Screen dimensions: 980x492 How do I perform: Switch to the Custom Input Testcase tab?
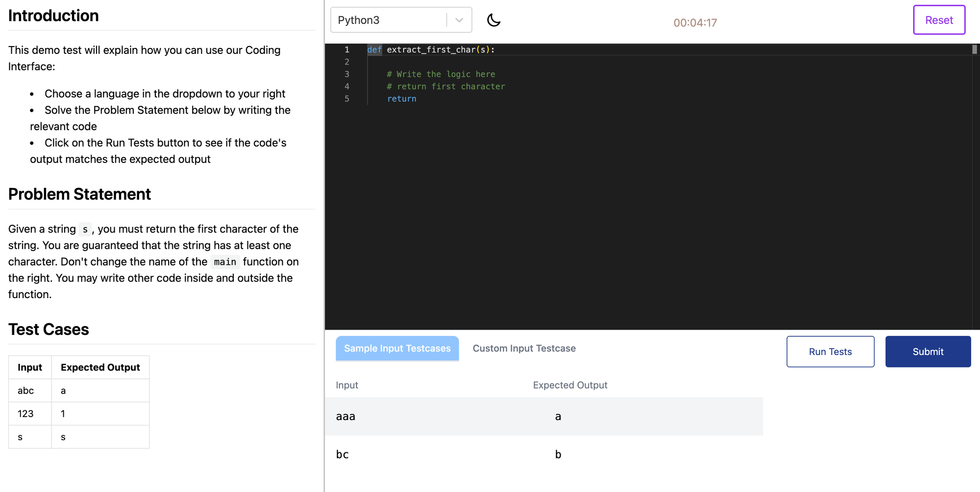[x=524, y=348]
